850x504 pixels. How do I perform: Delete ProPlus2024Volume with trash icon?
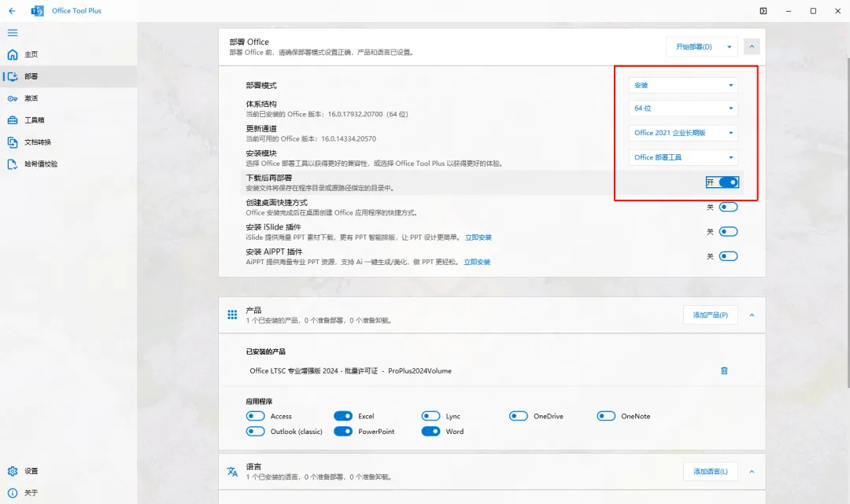[724, 371]
